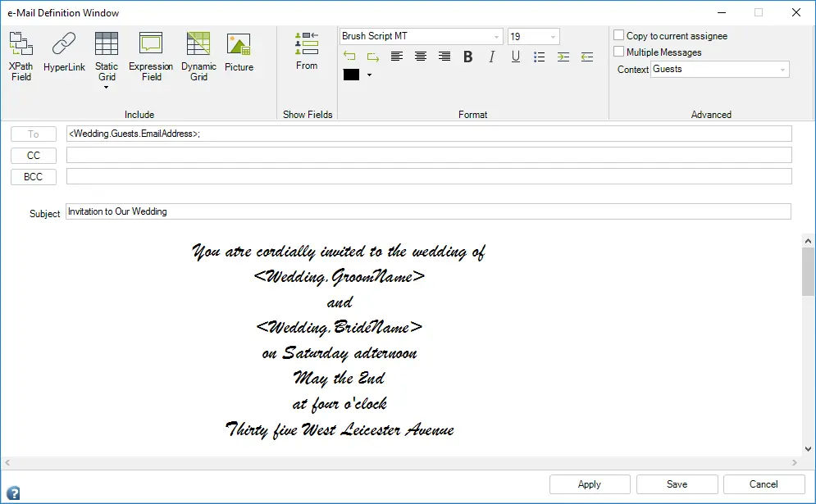Insert a Picture
Viewport: 816px width, 504px height.
tap(239, 52)
